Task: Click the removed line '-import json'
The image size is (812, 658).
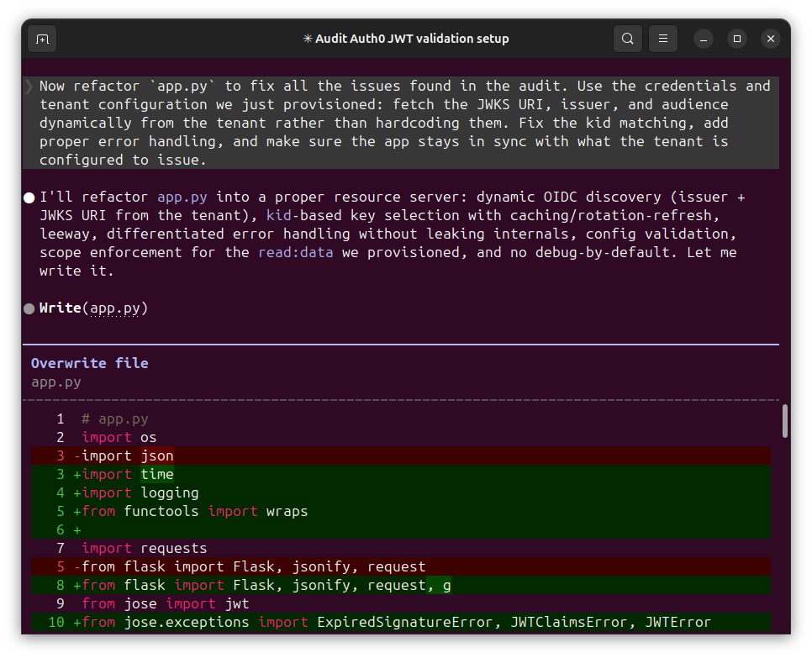Action: click(x=401, y=455)
